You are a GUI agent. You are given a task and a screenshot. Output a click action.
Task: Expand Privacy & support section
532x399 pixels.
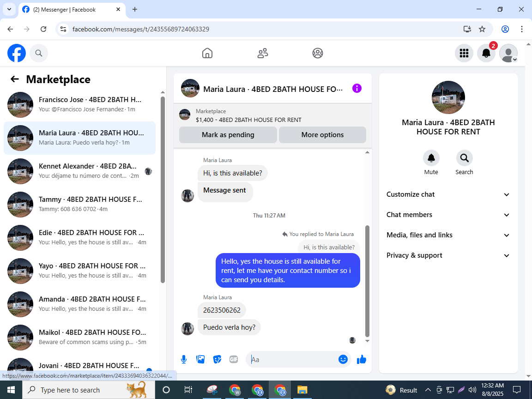pos(448,255)
